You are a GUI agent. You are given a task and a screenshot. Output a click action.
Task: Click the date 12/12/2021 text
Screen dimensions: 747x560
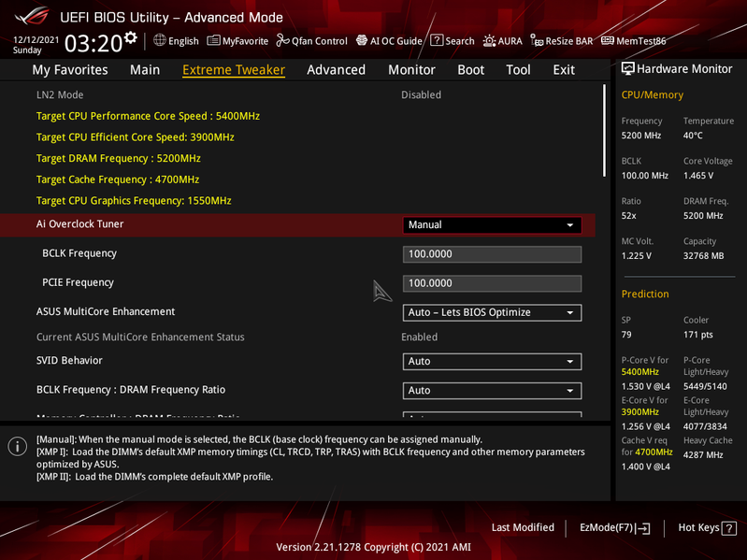click(x=36, y=40)
